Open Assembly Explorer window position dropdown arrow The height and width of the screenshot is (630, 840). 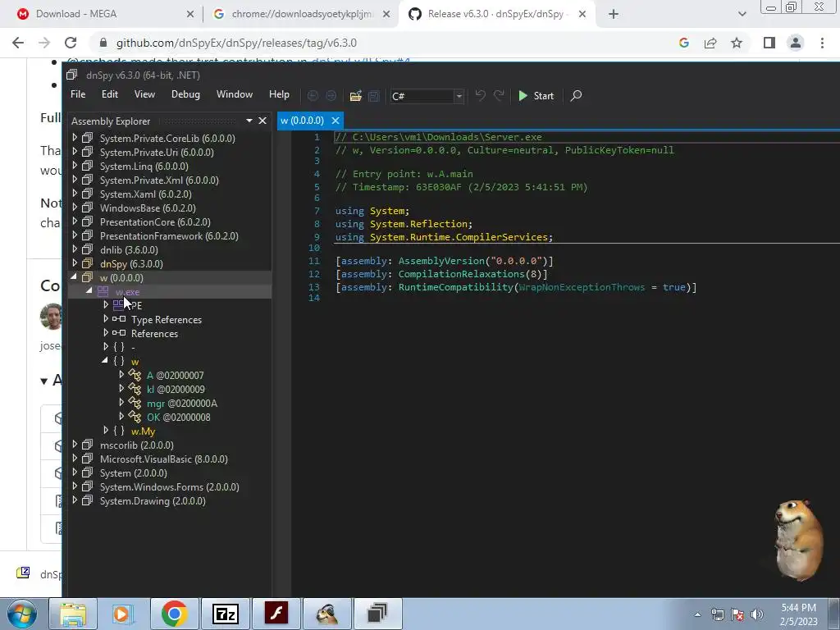(x=249, y=121)
